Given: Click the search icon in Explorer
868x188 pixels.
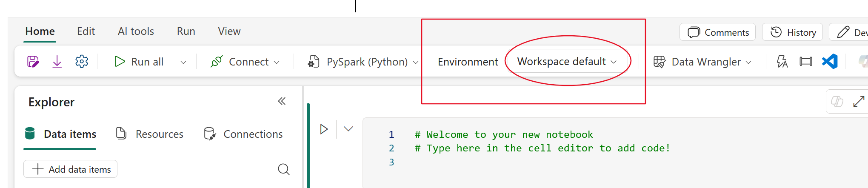Looking at the screenshot, I should (283, 169).
